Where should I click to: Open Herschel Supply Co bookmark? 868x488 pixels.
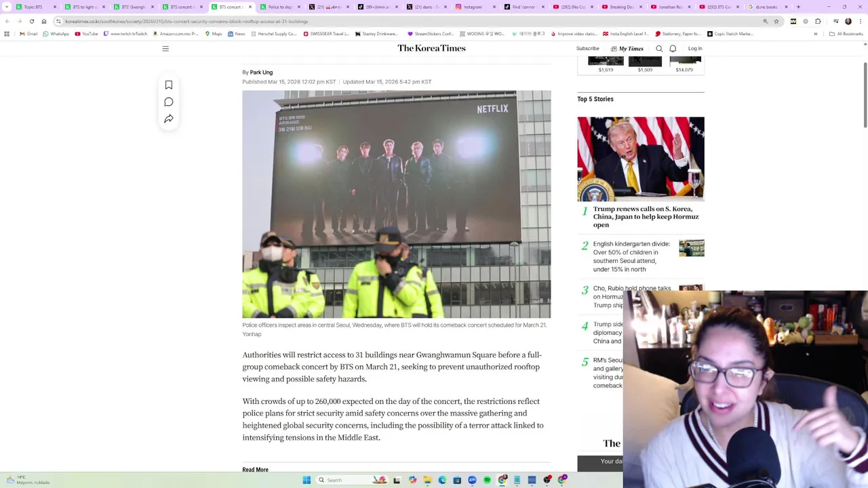[x=274, y=34]
